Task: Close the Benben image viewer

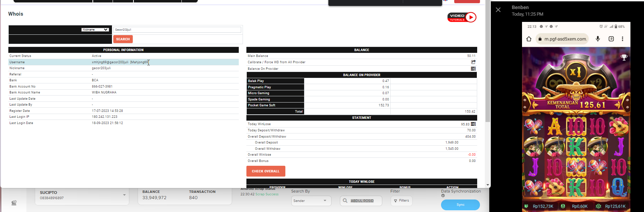Action: pos(498,10)
